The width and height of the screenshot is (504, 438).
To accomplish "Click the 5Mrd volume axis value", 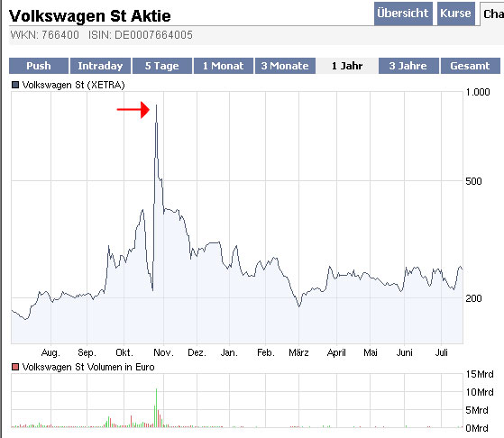I will (477, 410).
